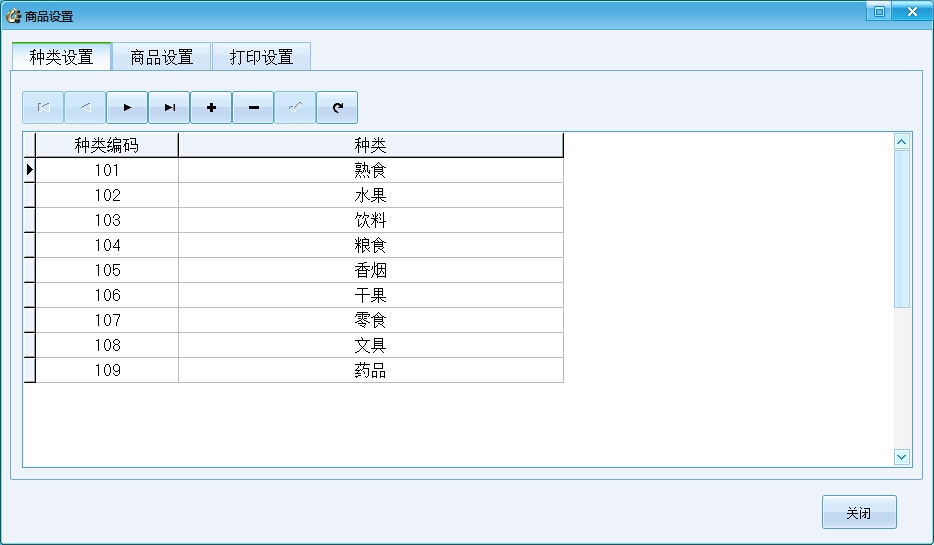Select cell with code 107
The width and height of the screenshot is (934, 545).
click(107, 320)
